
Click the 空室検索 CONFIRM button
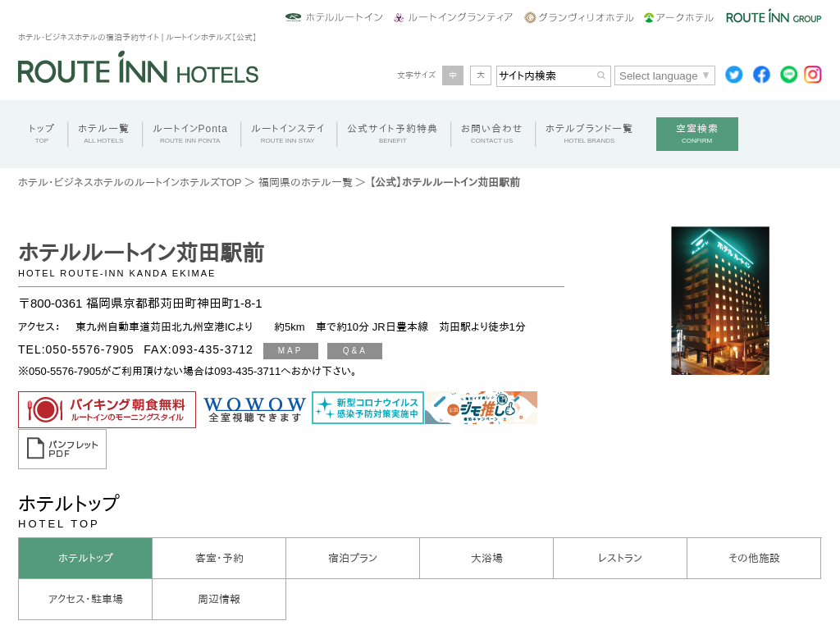pyautogui.click(x=697, y=134)
